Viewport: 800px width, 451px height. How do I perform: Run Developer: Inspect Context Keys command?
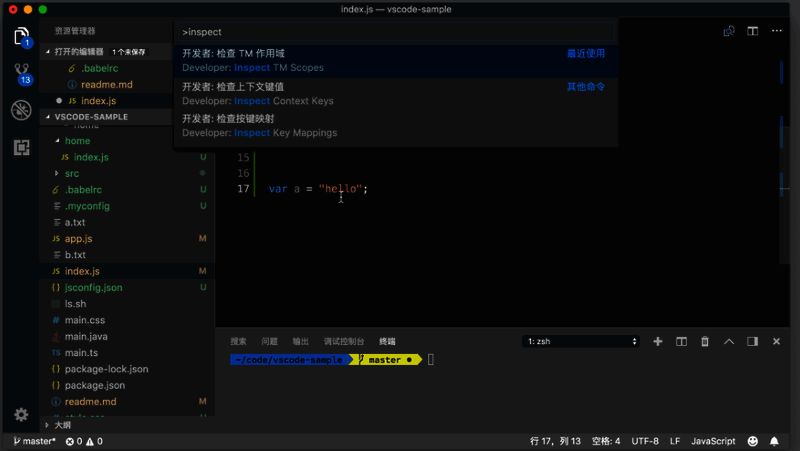[395, 93]
